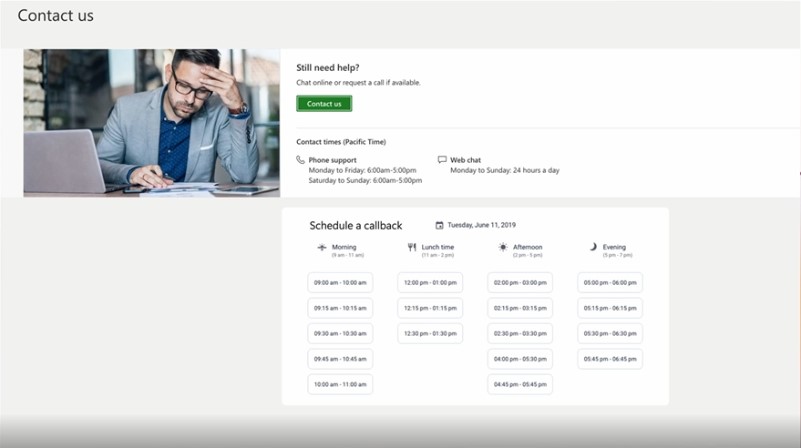Image resolution: width=801 pixels, height=448 pixels.
Task: Click the man with laptop photo
Action: (x=151, y=123)
